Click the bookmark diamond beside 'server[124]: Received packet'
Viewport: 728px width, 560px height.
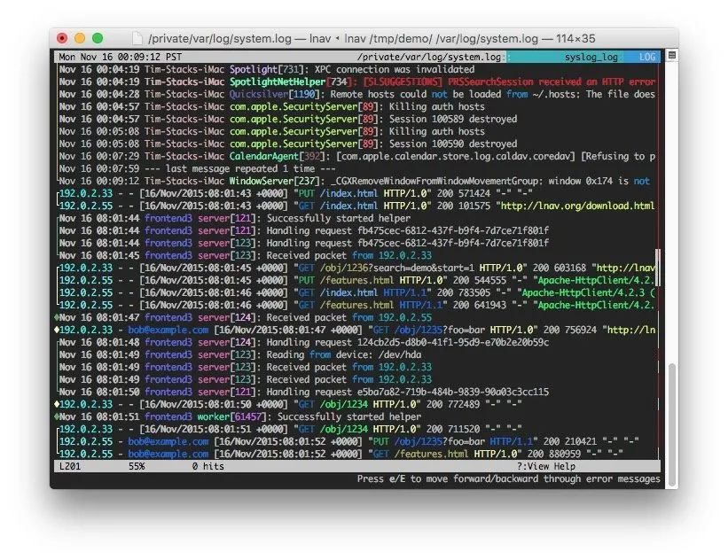[x=57, y=318]
